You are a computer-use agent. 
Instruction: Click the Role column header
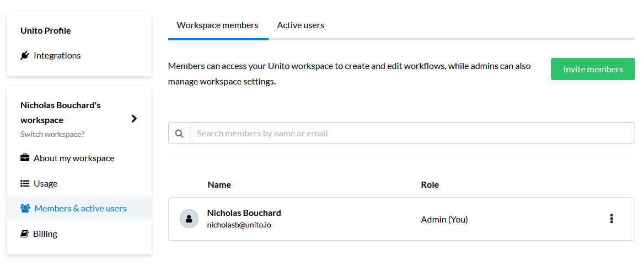point(430,185)
